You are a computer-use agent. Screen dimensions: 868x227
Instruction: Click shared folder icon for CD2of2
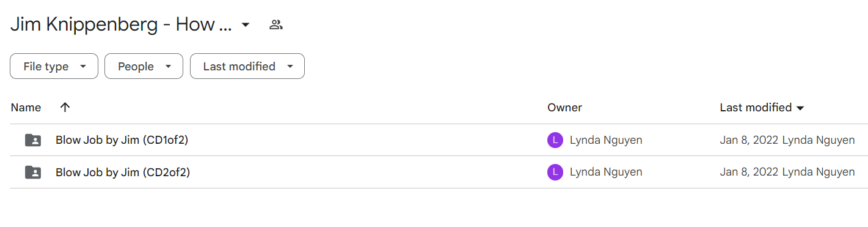coord(33,173)
